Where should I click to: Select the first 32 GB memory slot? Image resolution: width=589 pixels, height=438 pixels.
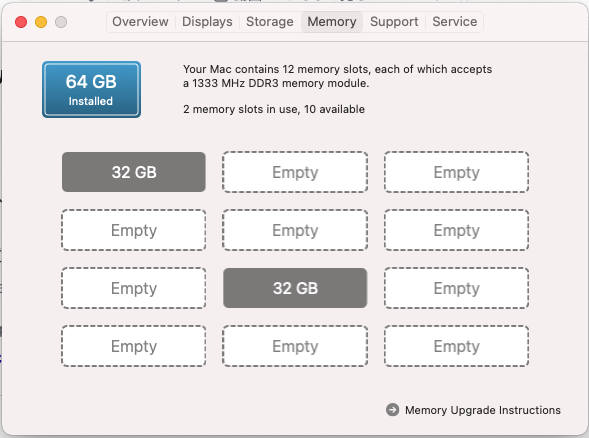(134, 172)
